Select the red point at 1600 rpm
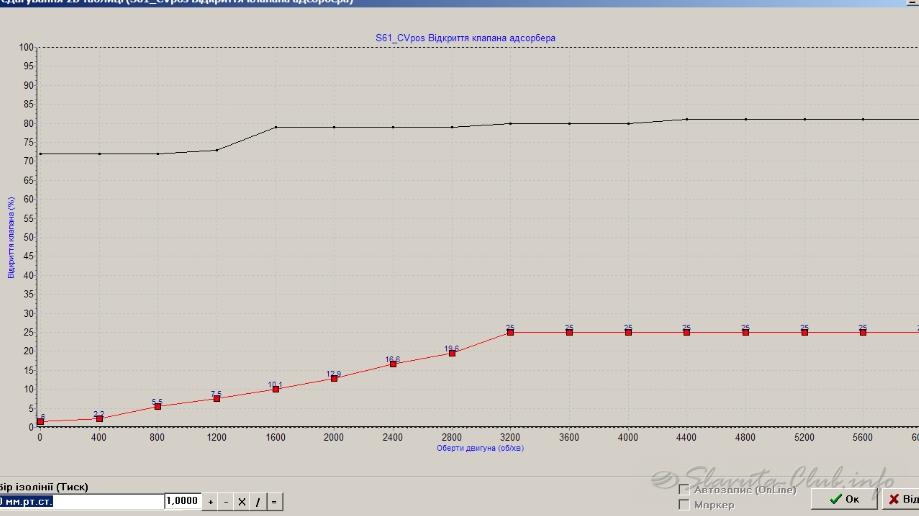Screen dimensions: 919x516 click(x=276, y=389)
